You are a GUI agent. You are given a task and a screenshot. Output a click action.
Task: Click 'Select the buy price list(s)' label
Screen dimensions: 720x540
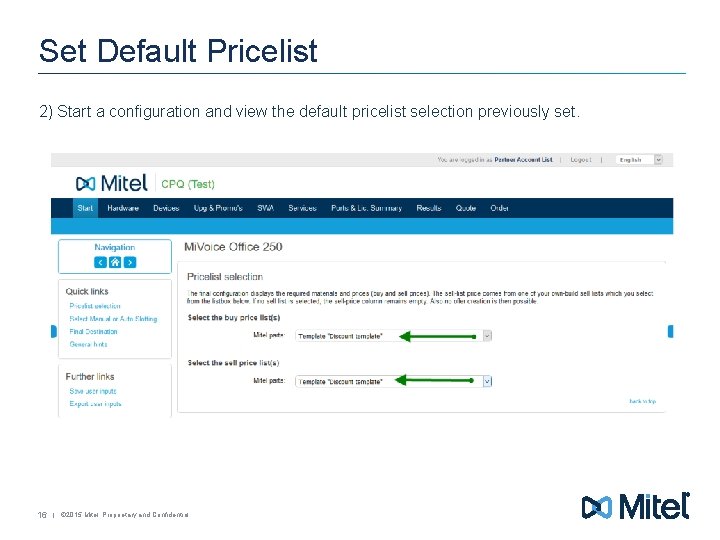click(x=234, y=318)
